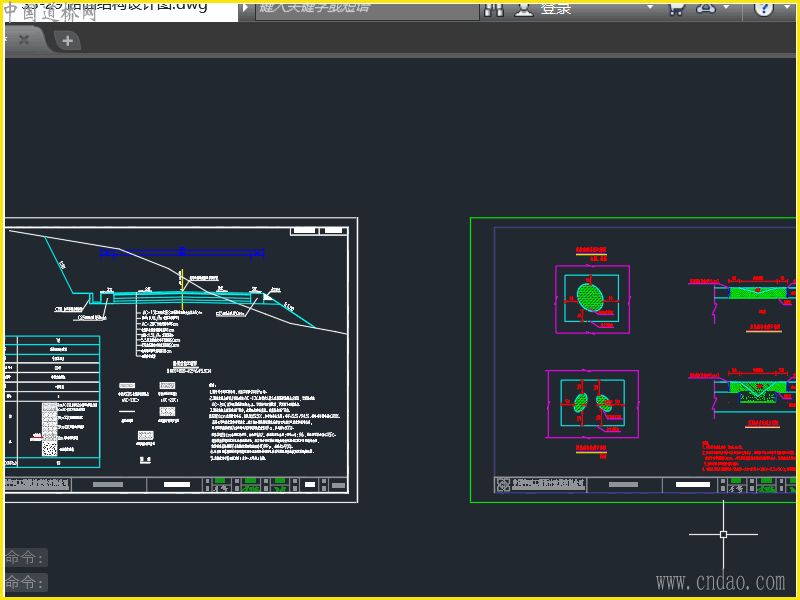Click the lower 命令: command prompt
800x600 pixels.
click(26, 582)
